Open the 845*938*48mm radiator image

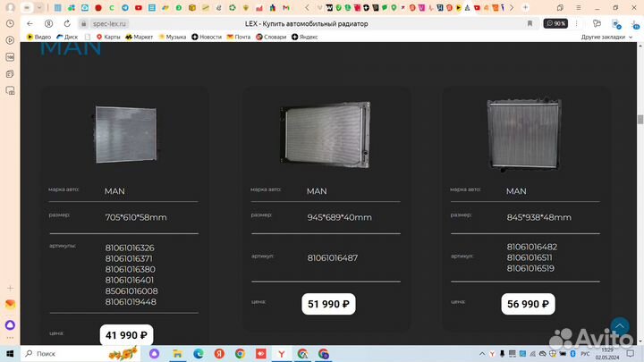click(524, 134)
